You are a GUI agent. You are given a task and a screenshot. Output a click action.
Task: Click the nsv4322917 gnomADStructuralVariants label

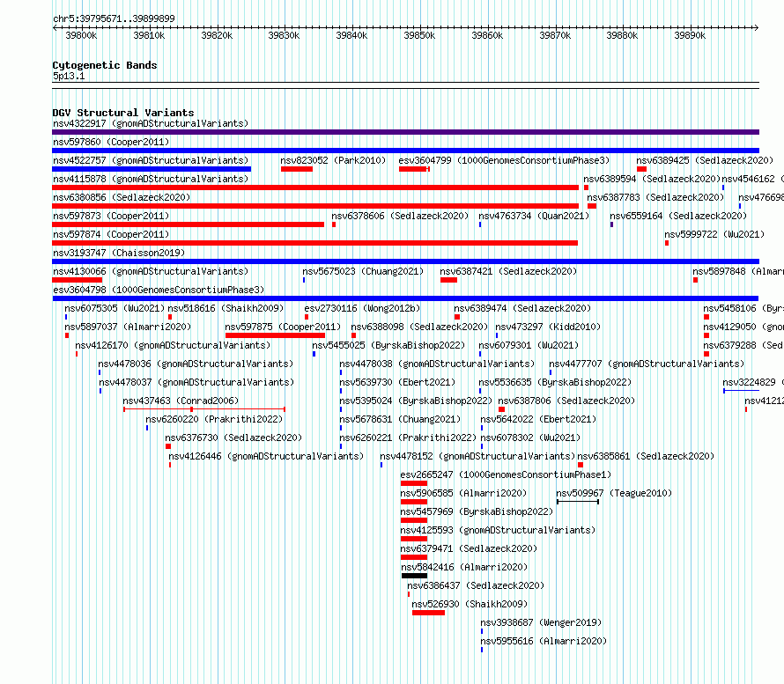pos(151,123)
